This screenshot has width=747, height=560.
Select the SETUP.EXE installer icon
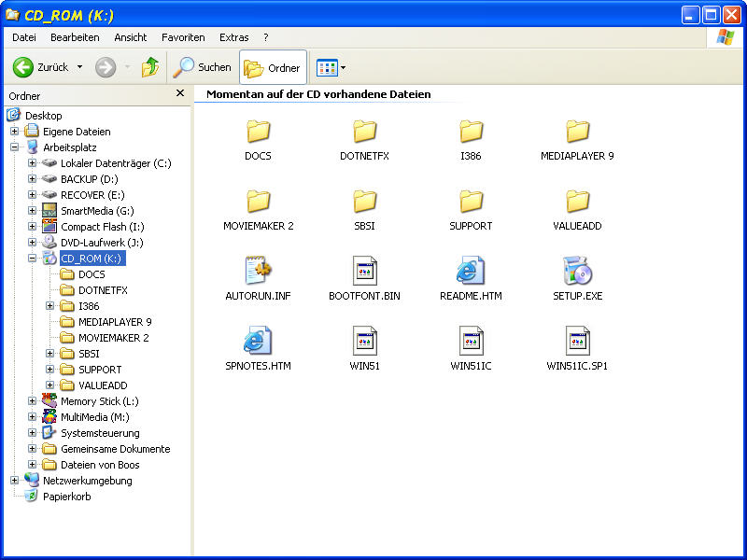pos(577,271)
